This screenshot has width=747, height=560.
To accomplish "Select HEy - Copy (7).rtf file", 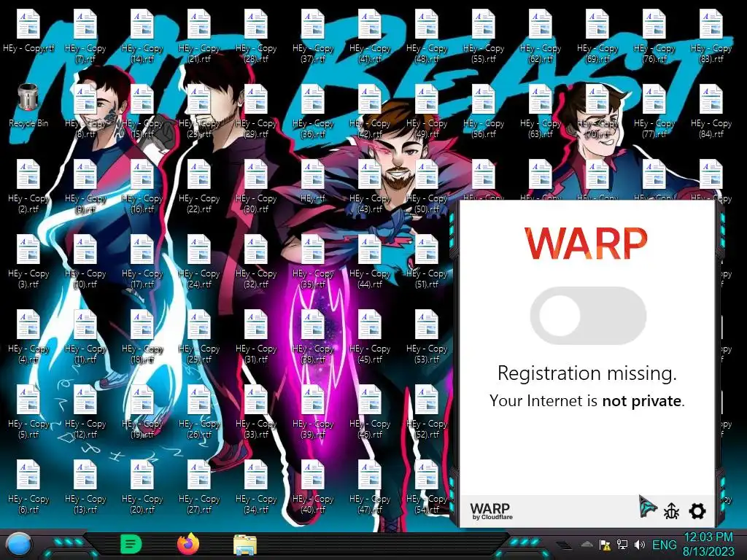I will [85, 36].
